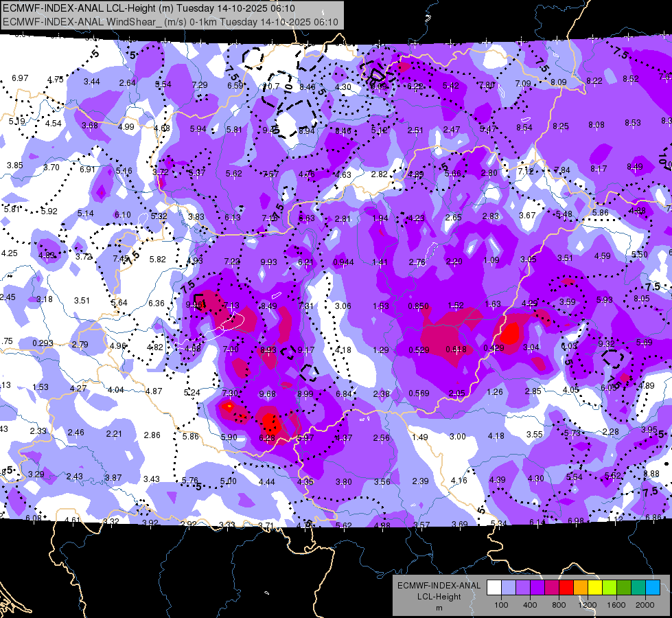Viewport: 672px width, 618px height.
Task: Click the wind shear value 2.20
Action: coord(454,261)
